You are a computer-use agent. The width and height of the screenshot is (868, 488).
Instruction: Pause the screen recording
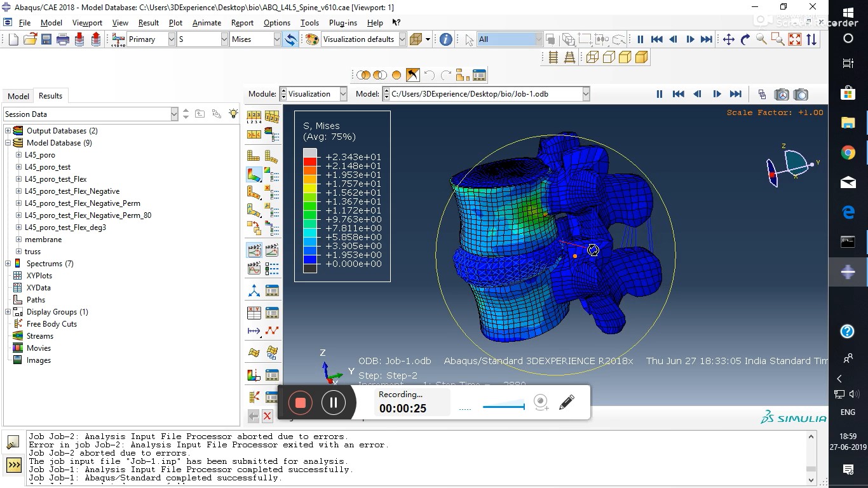click(334, 402)
